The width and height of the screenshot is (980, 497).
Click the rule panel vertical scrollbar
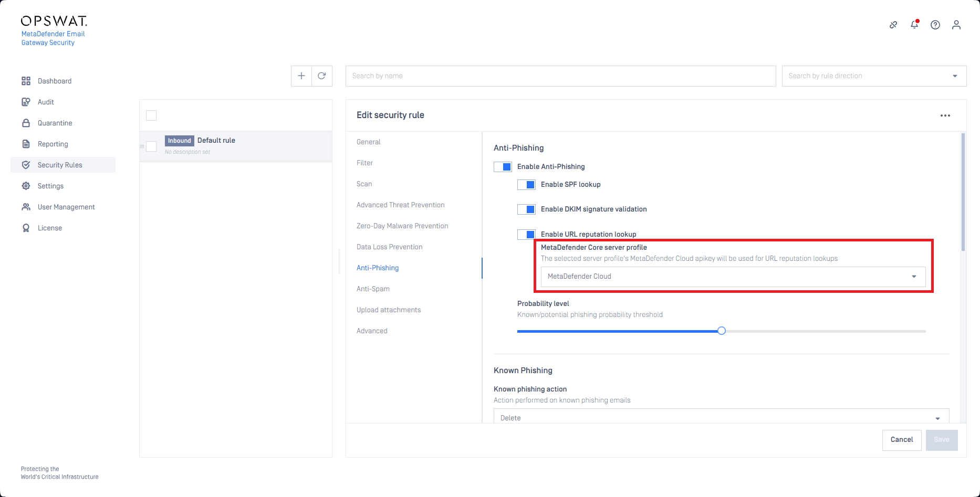[x=963, y=192]
